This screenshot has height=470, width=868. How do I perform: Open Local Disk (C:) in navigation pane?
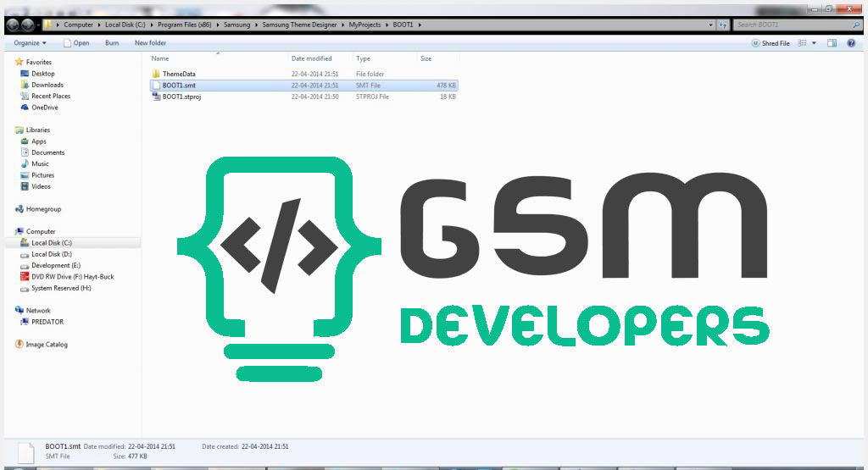point(52,243)
